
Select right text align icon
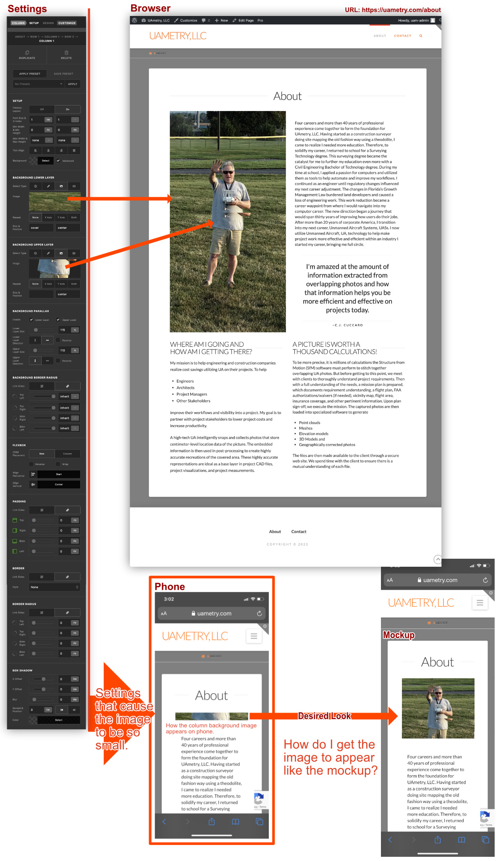61,150
